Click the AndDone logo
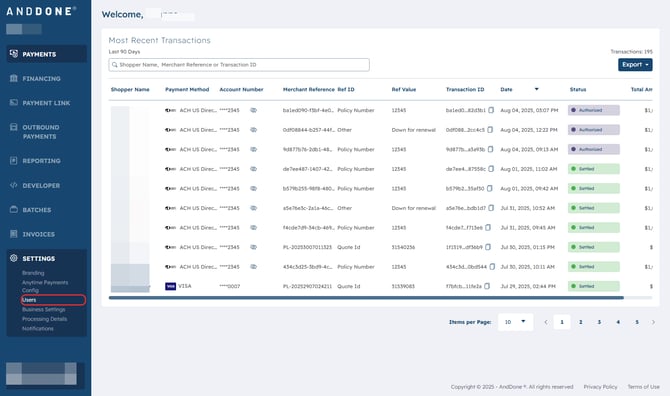The width and height of the screenshot is (670, 396). (41, 11)
